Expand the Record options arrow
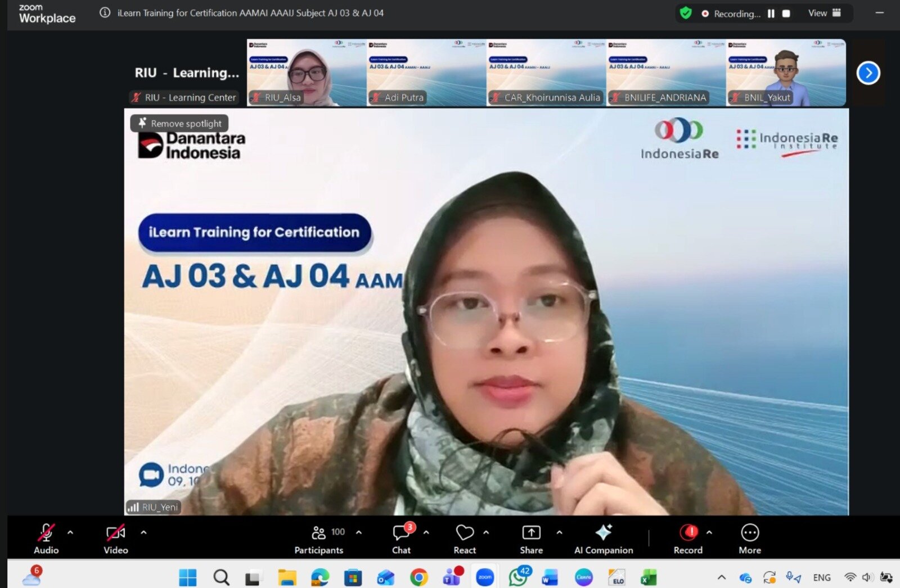900x588 pixels. tap(709, 532)
